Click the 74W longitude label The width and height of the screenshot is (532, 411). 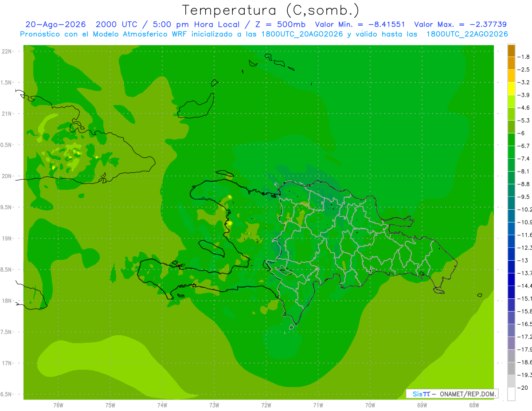click(x=162, y=405)
